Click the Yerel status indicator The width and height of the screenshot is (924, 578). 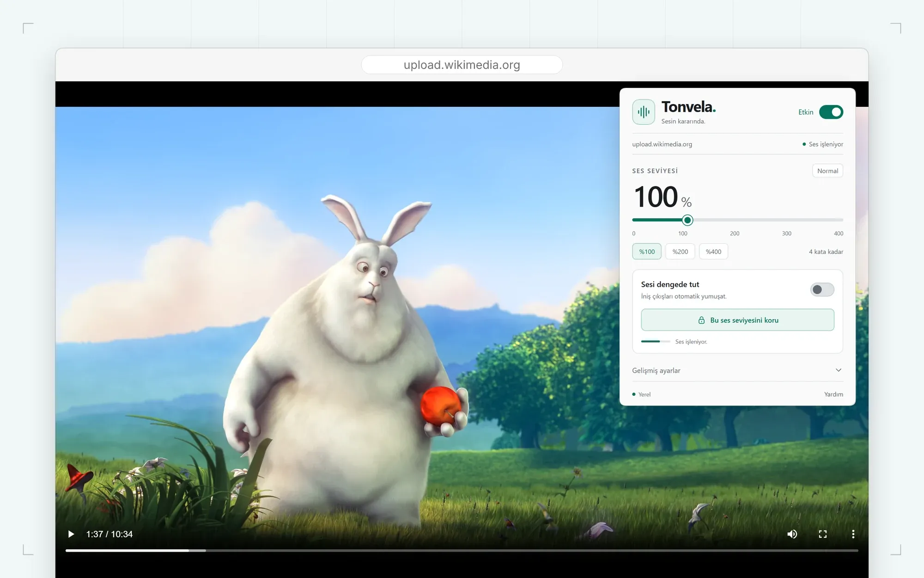(641, 394)
